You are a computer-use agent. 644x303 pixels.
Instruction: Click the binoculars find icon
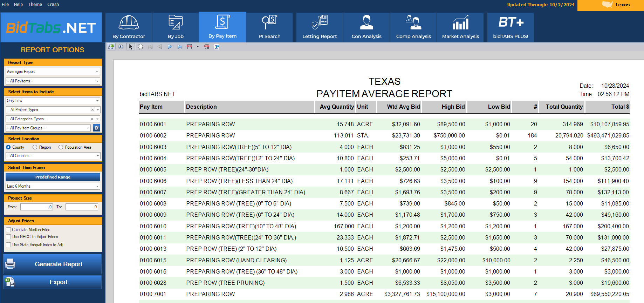[x=121, y=47]
